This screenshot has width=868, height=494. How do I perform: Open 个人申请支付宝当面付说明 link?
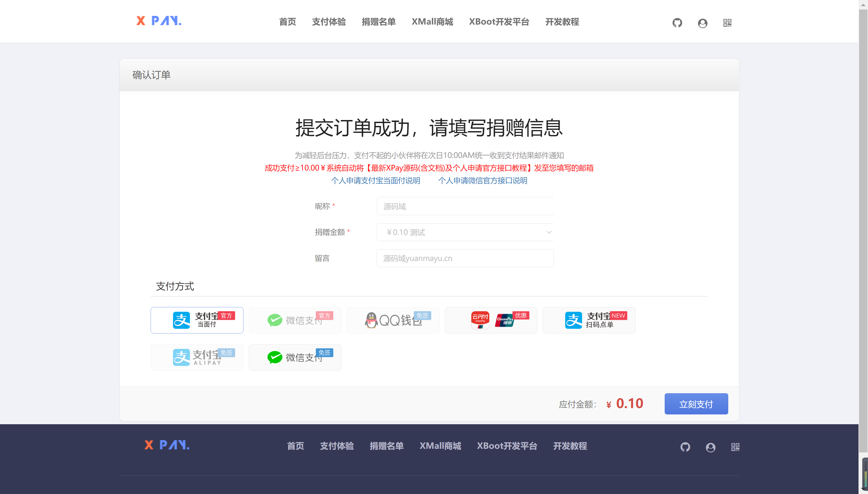pos(375,181)
